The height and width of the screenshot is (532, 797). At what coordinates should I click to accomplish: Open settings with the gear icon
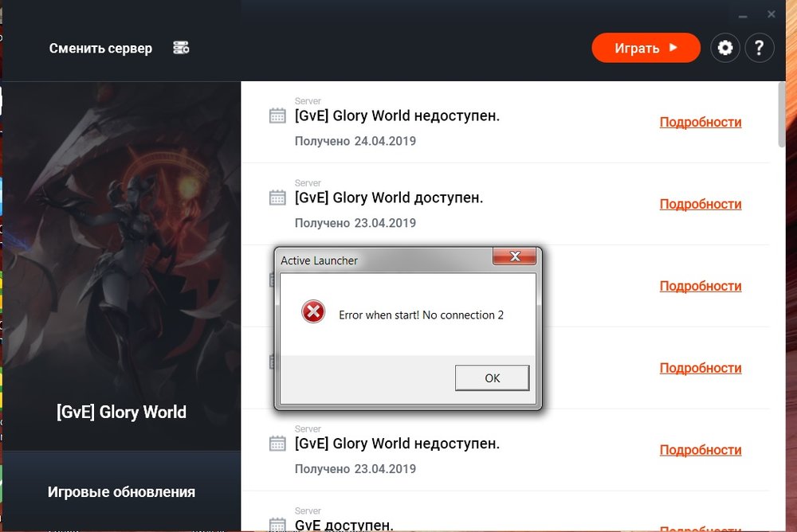coord(724,48)
